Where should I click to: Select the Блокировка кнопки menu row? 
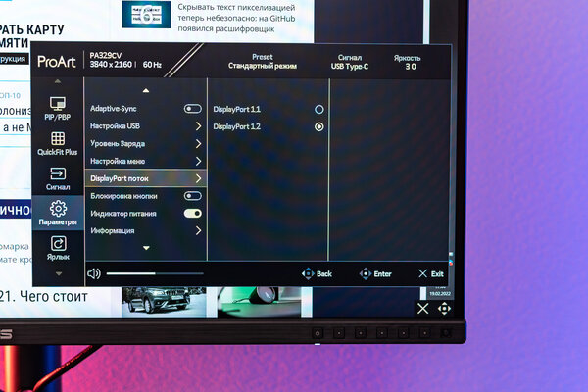tap(146, 196)
